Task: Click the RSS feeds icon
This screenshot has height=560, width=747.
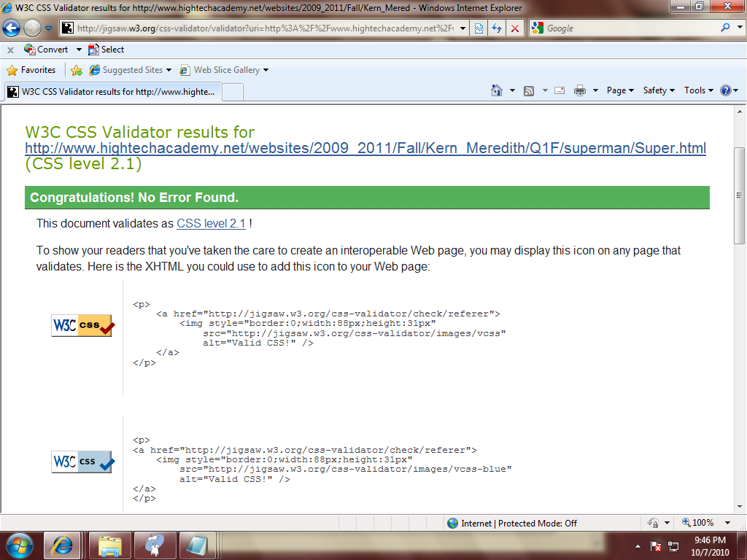Action: coord(529,90)
